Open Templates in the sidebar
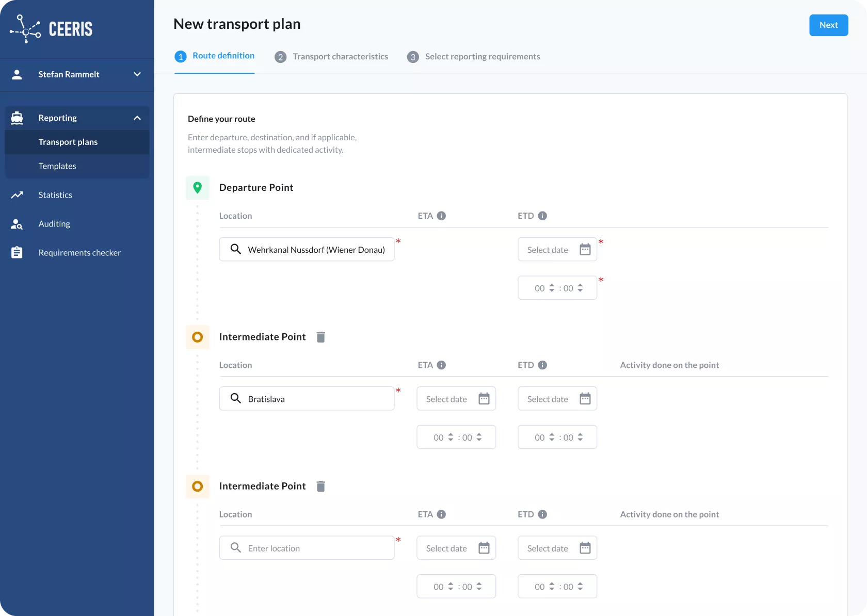The width and height of the screenshot is (867, 616). tap(57, 166)
